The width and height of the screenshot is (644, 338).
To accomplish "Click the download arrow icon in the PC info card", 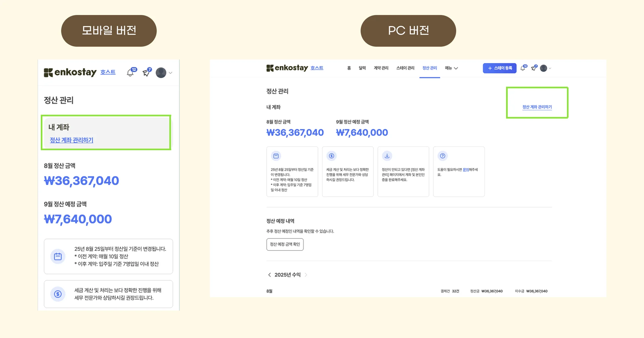I will (387, 156).
